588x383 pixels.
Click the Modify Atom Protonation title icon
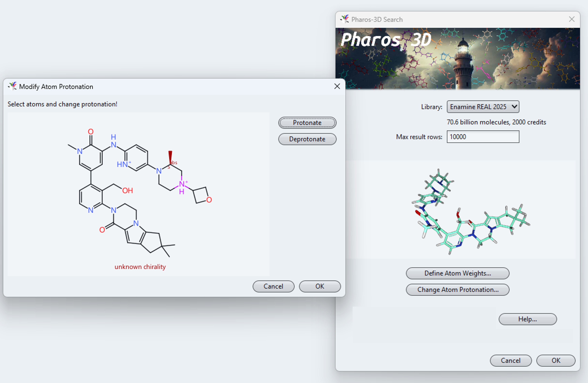coord(12,86)
